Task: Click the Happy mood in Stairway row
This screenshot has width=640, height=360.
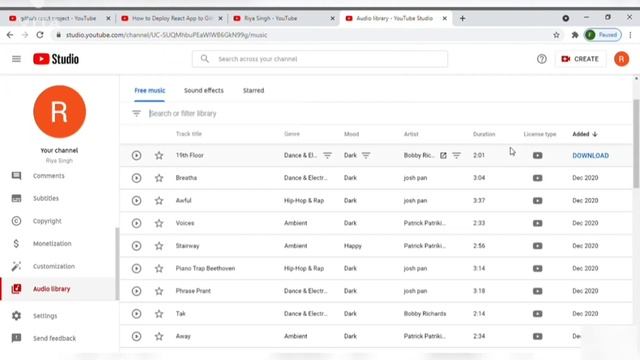Action: pos(353,246)
